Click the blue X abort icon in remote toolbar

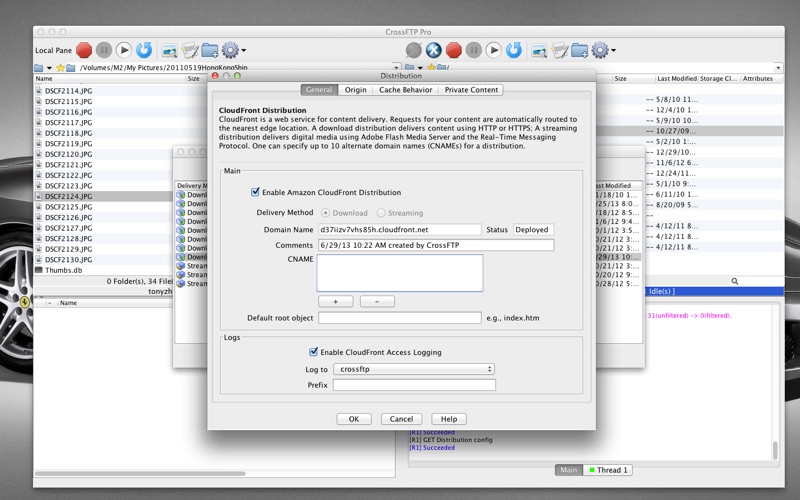pos(434,50)
